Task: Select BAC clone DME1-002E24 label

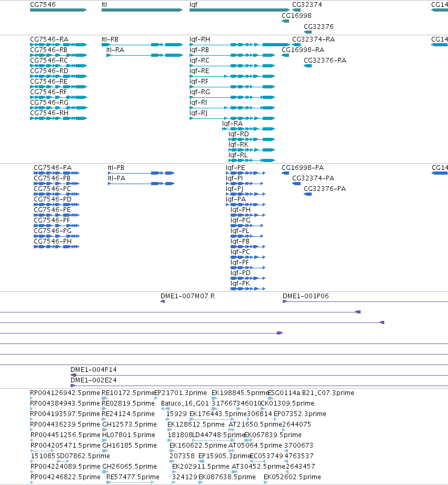Action: point(94,380)
